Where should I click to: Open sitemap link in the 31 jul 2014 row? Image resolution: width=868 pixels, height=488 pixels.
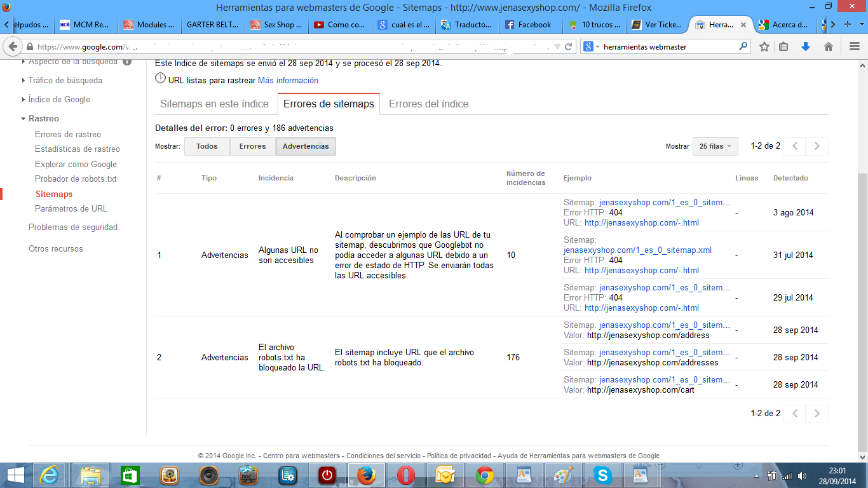(637, 250)
